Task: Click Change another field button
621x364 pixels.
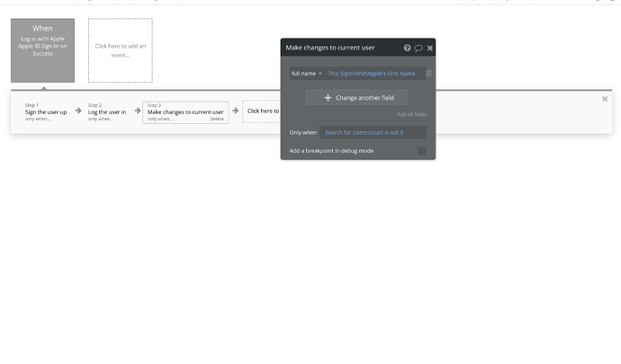Action: pos(356,98)
